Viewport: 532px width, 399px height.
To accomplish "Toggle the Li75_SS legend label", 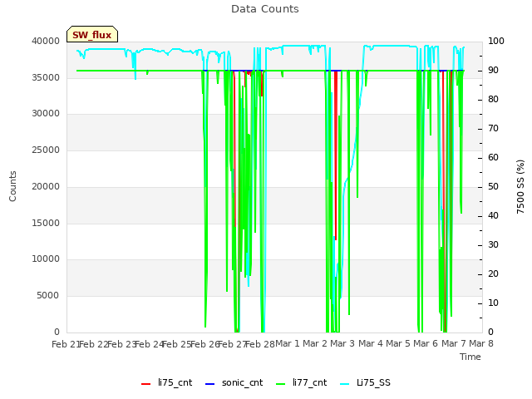I will point(373,382).
